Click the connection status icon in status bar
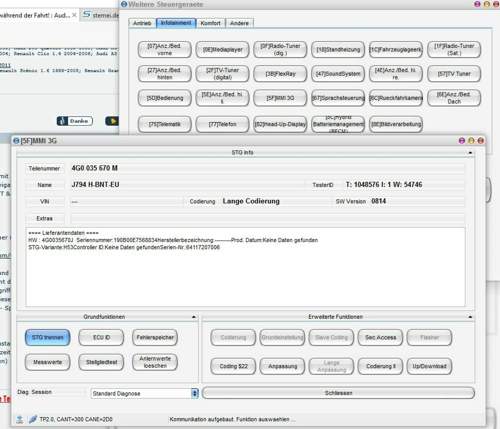Image resolution: width=500 pixels, height=429 pixels. [x=20, y=419]
